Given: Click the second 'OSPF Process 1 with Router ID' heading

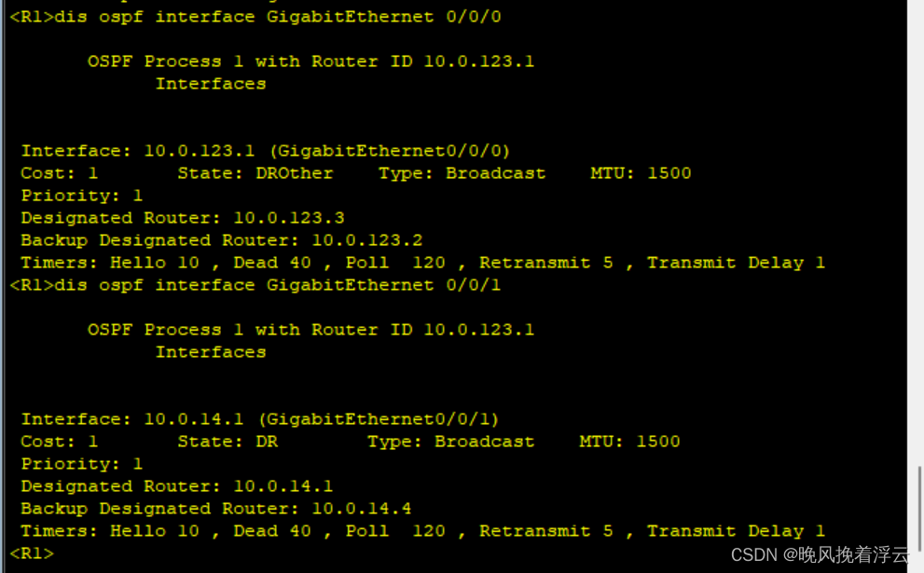Looking at the screenshot, I should click(x=310, y=330).
